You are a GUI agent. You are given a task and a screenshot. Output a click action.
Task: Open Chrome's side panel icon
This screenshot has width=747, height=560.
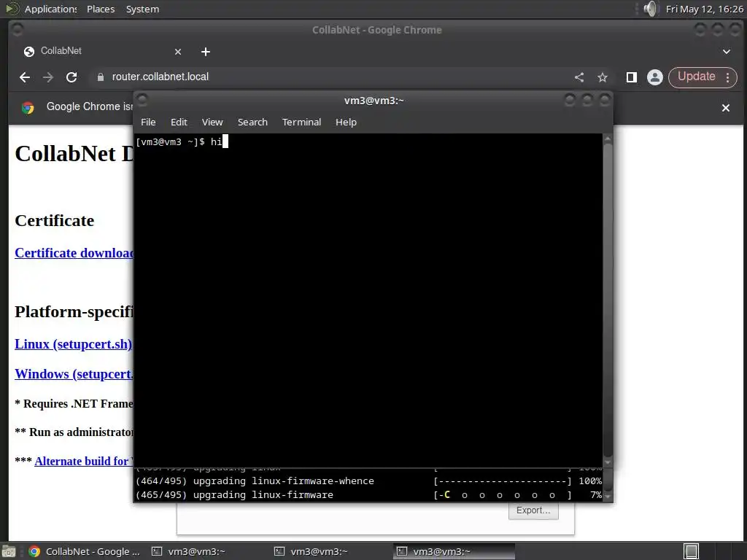(632, 77)
